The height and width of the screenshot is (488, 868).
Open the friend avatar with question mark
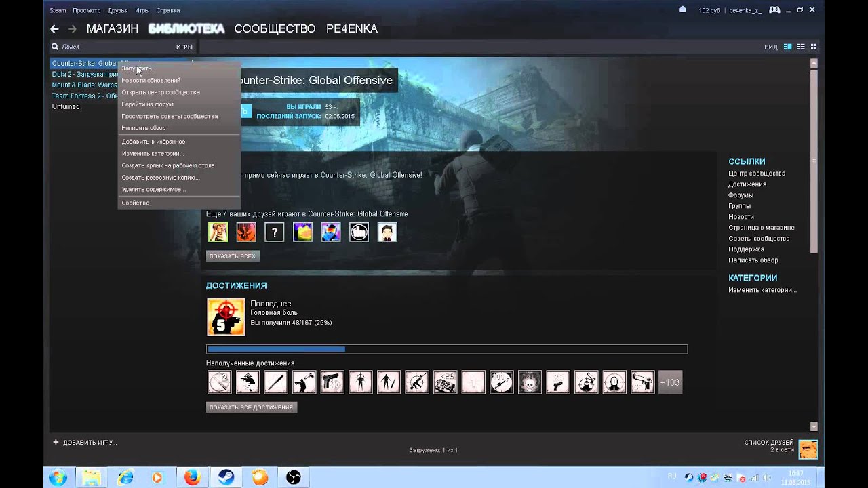pos(274,232)
